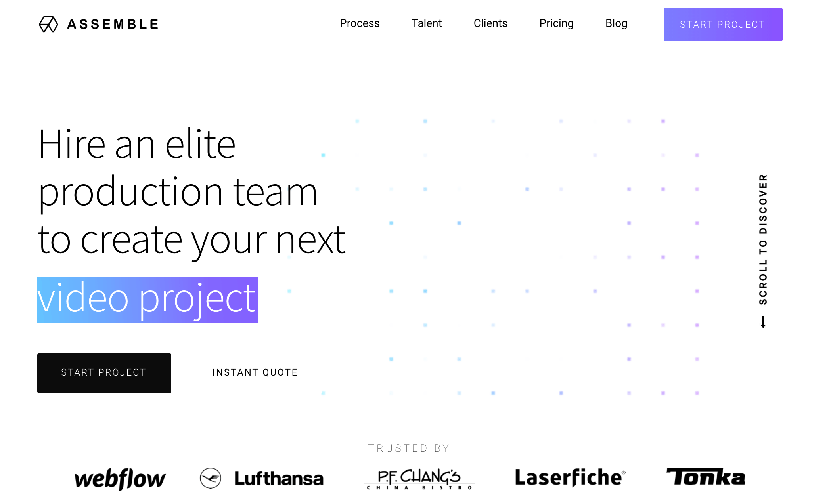
Task: Click the Clients menu item
Action: pyautogui.click(x=490, y=23)
